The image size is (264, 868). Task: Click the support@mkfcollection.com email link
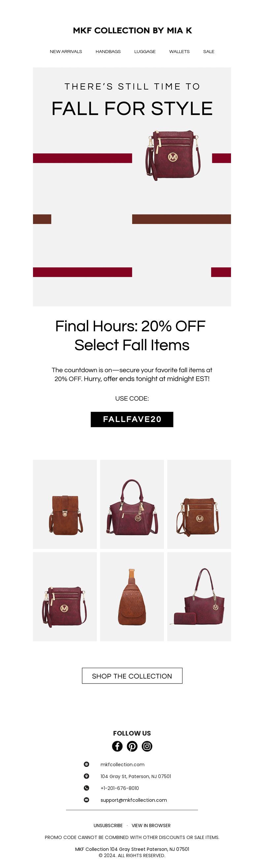coord(134,799)
